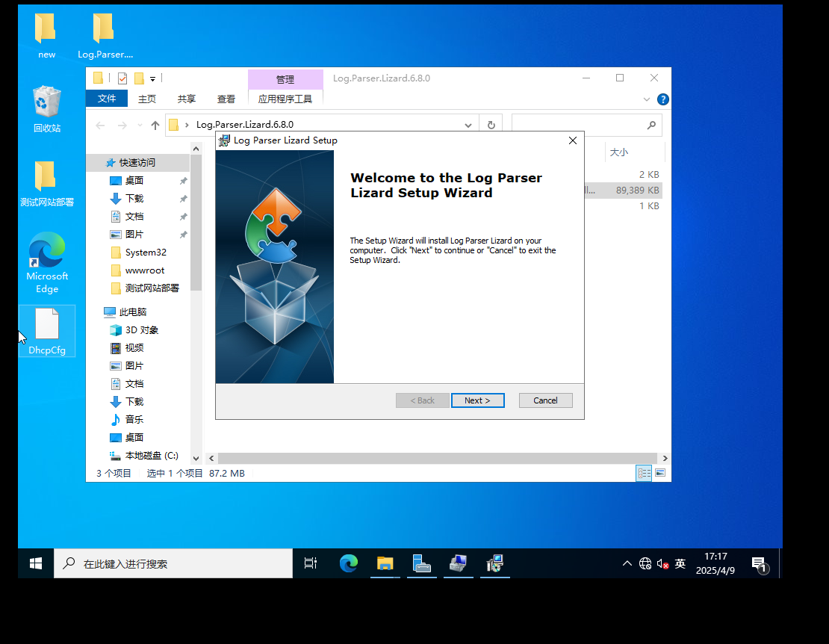Cancel the Log Parser Lizard Setup wizard

(x=545, y=400)
